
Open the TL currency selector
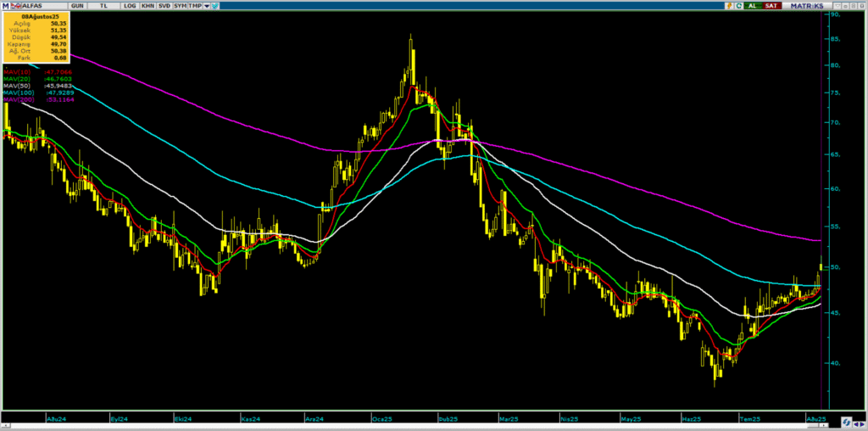103,6
